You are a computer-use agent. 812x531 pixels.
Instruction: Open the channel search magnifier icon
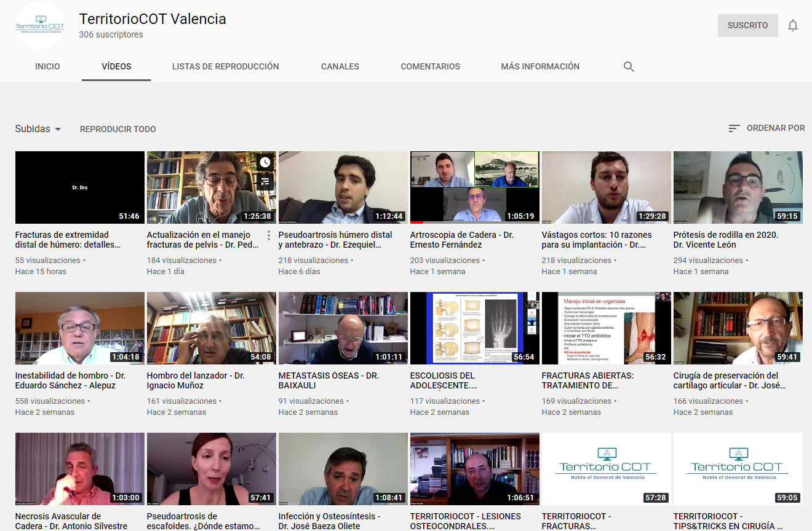(629, 67)
